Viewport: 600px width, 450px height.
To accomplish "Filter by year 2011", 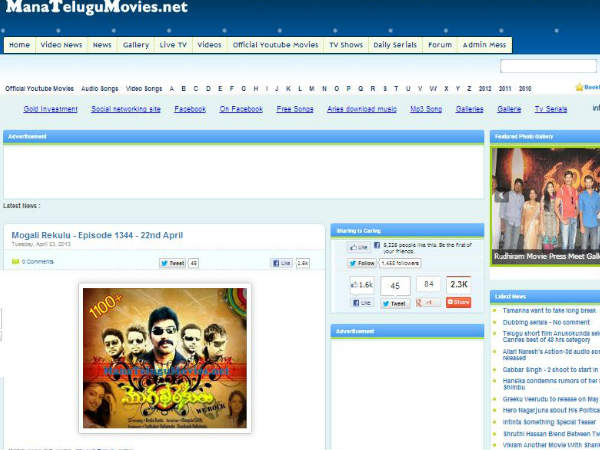I will click(505, 88).
